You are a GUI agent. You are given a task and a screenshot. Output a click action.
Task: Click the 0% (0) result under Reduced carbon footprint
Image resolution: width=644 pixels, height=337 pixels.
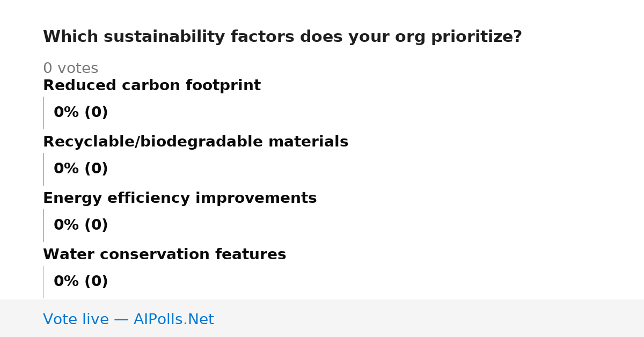pyautogui.click(x=80, y=113)
